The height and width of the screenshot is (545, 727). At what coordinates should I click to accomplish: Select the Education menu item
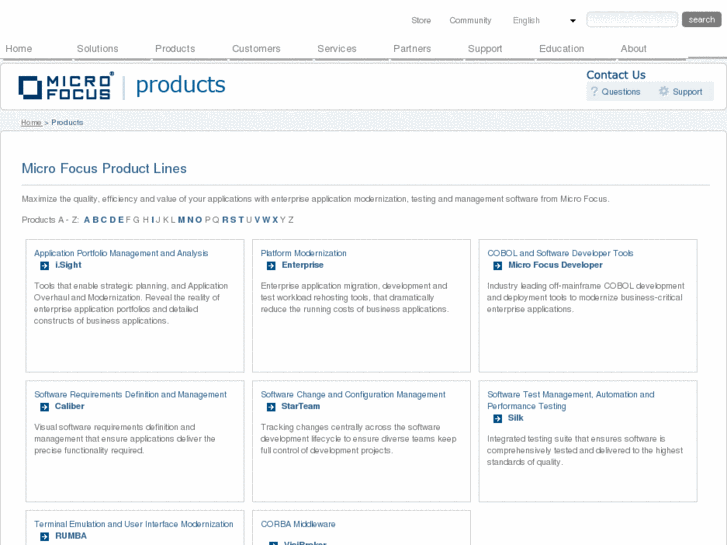[x=561, y=49]
